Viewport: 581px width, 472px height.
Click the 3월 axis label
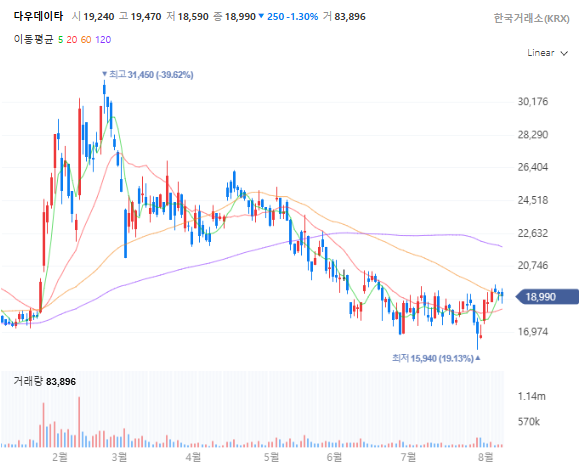(119, 457)
